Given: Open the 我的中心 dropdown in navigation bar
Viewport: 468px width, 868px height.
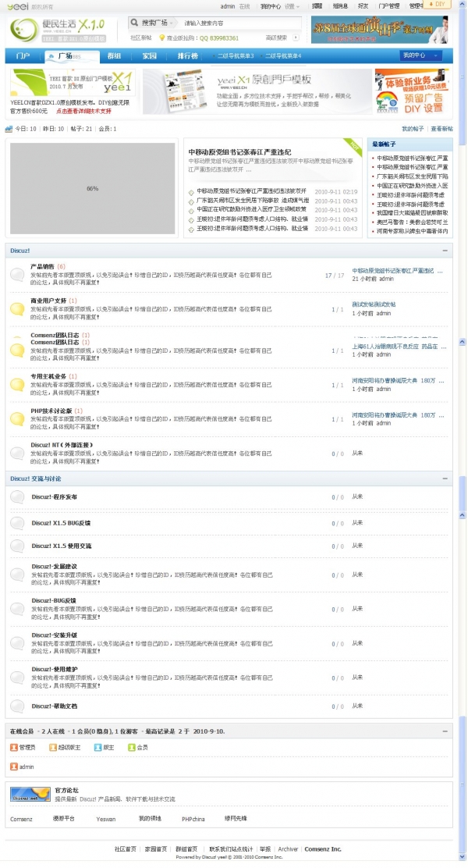Looking at the screenshot, I should (421, 55).
